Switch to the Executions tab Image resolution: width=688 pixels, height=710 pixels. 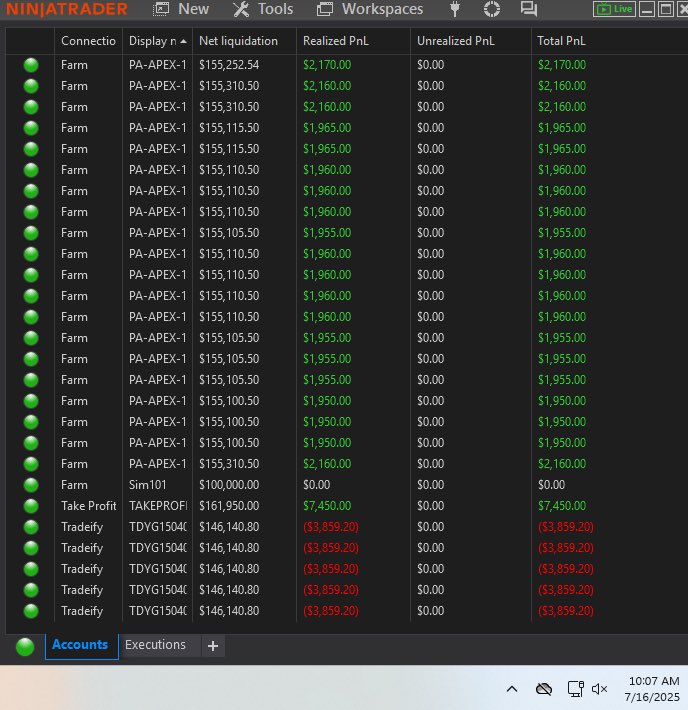tap(155, 645)
